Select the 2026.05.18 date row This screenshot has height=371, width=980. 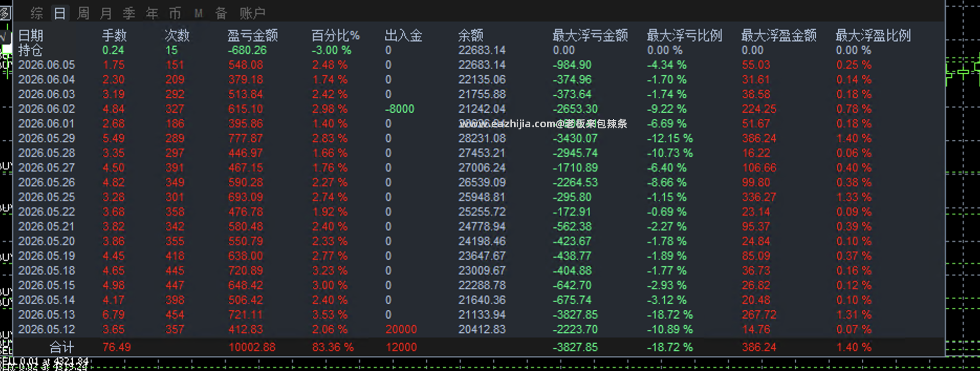click(47, 270)
